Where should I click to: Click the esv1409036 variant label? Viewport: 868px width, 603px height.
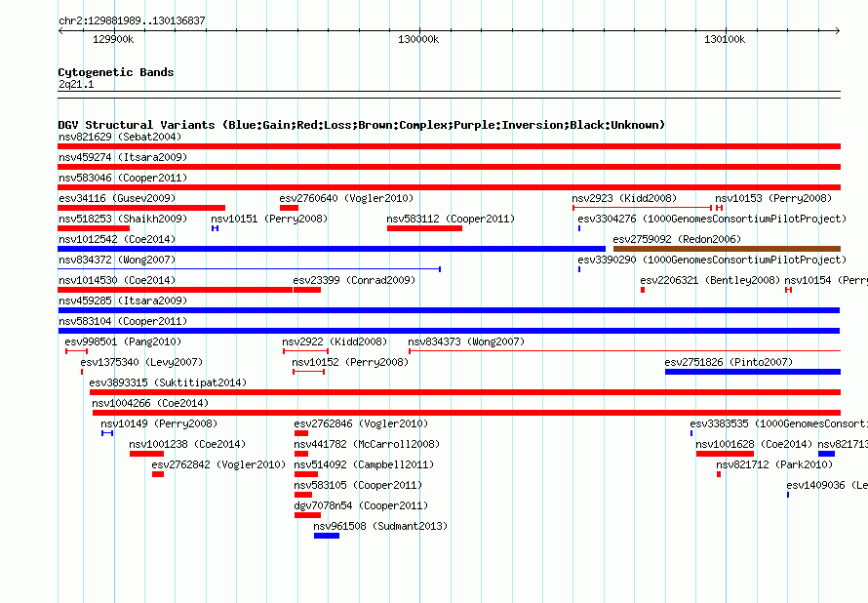[x=827, y=485]
